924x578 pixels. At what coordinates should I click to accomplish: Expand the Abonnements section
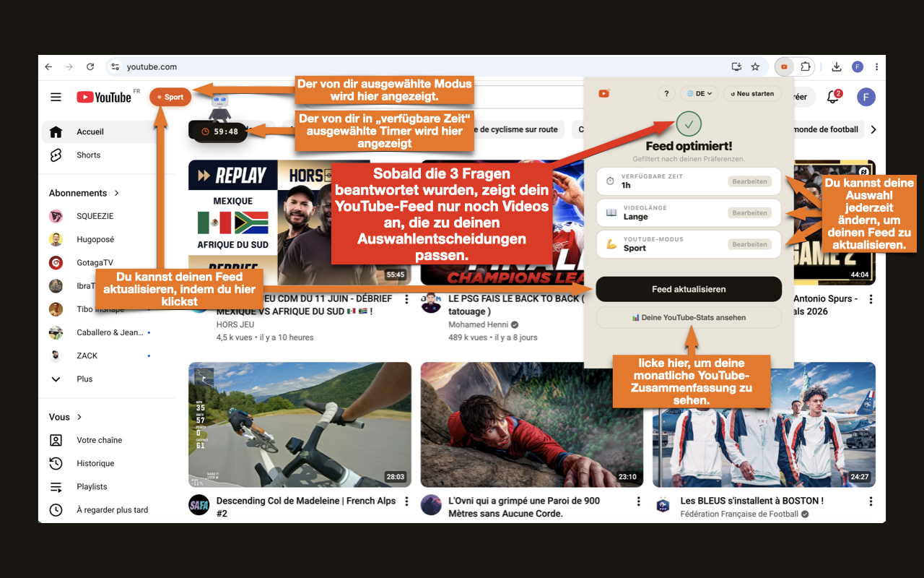[x=84, y=193]
